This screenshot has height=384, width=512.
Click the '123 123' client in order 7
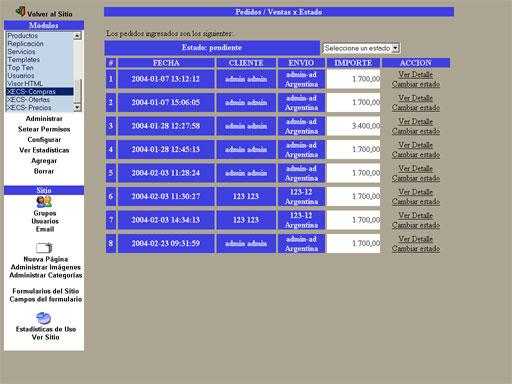[246, 220]
